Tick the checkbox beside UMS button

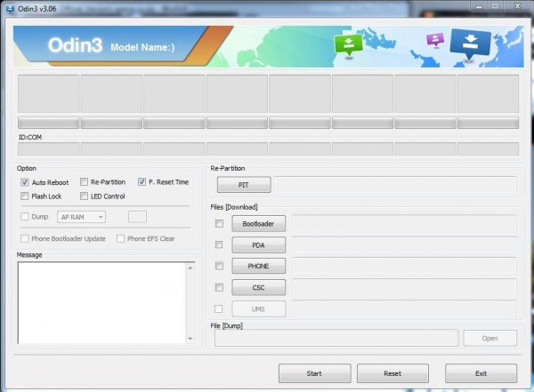219,308
